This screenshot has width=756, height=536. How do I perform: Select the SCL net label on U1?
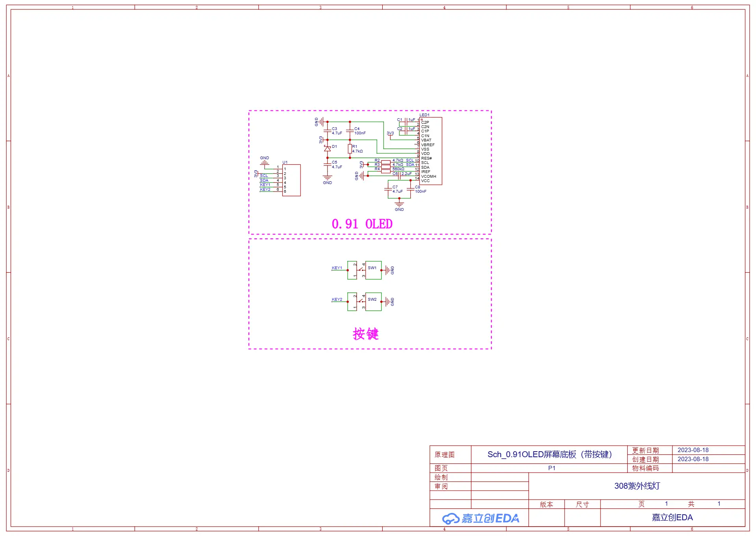264,176
